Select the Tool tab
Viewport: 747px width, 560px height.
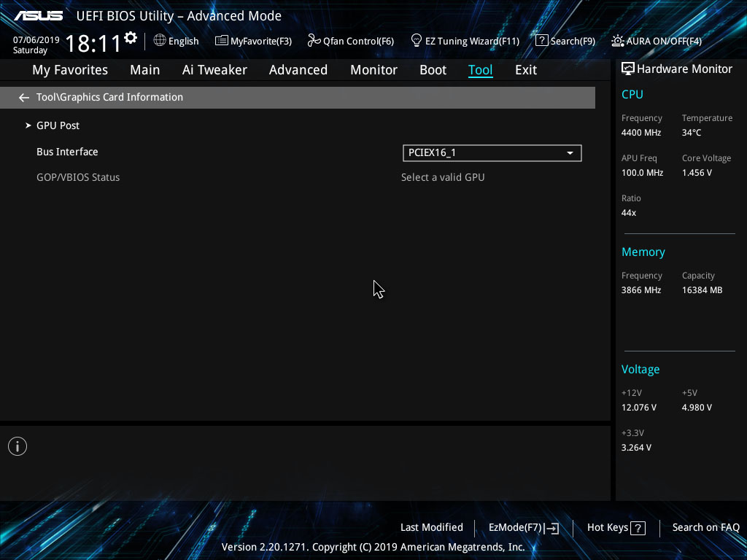click(480, 70)
